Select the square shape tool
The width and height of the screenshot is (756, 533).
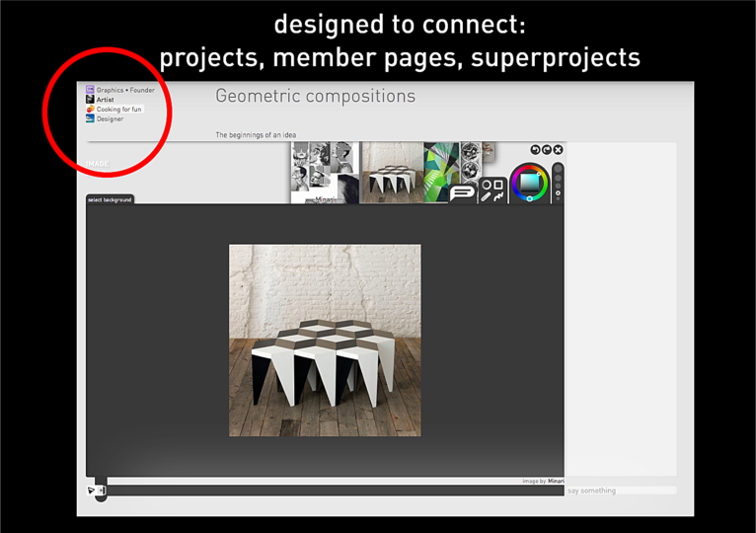point(498,185)
